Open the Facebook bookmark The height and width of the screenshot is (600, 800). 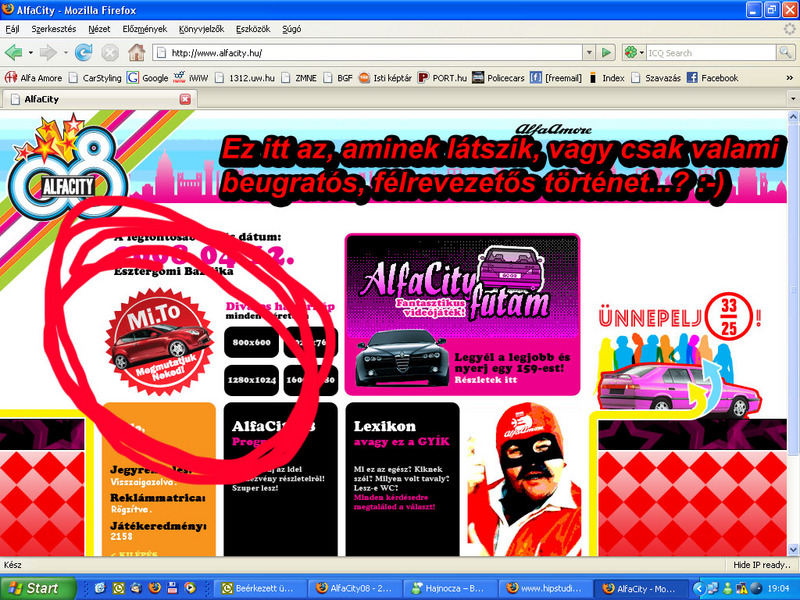(713, 78)
